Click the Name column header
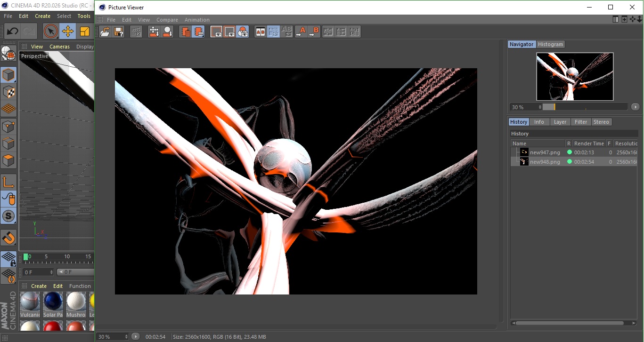 (538, 143)
